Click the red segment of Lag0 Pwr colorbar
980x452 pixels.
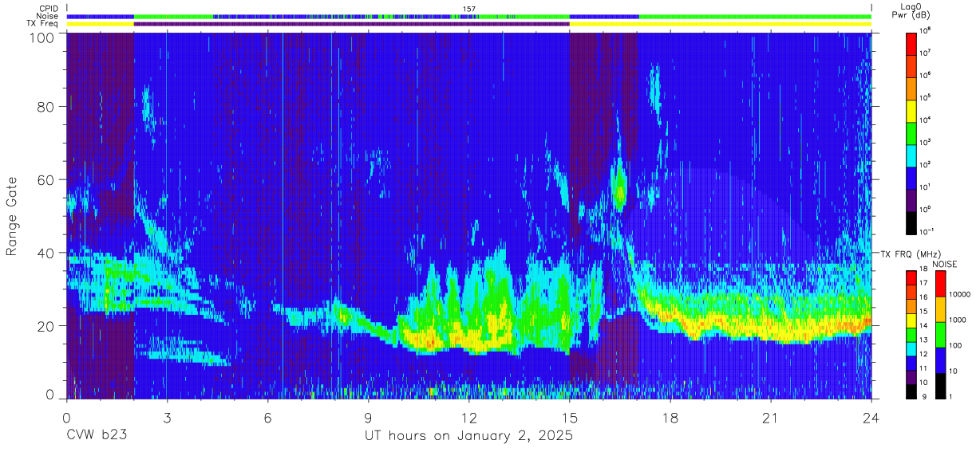(913, 42)
